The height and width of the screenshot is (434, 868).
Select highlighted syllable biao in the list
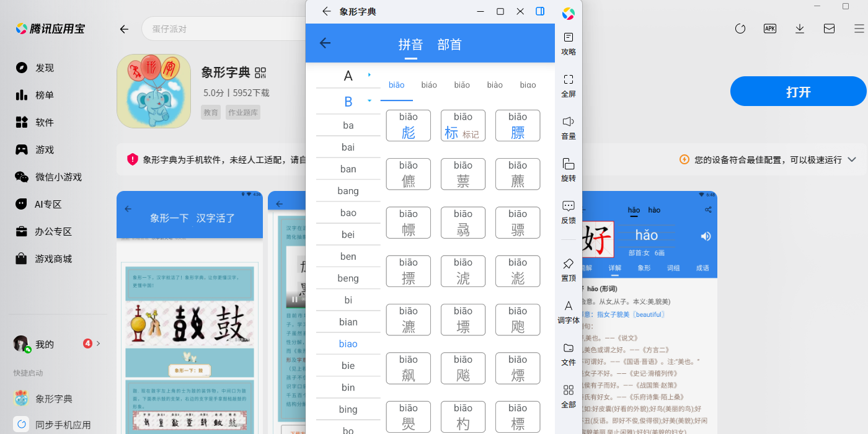pos(348,343)
